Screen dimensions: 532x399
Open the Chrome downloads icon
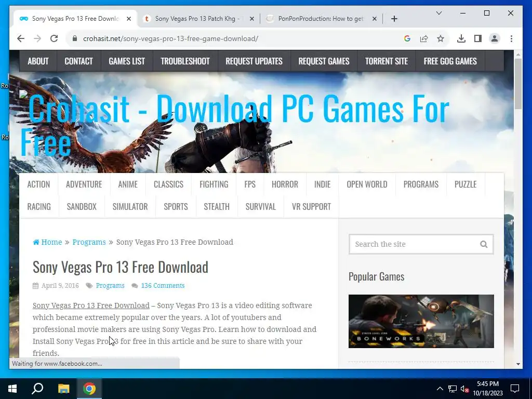point(461,38)
